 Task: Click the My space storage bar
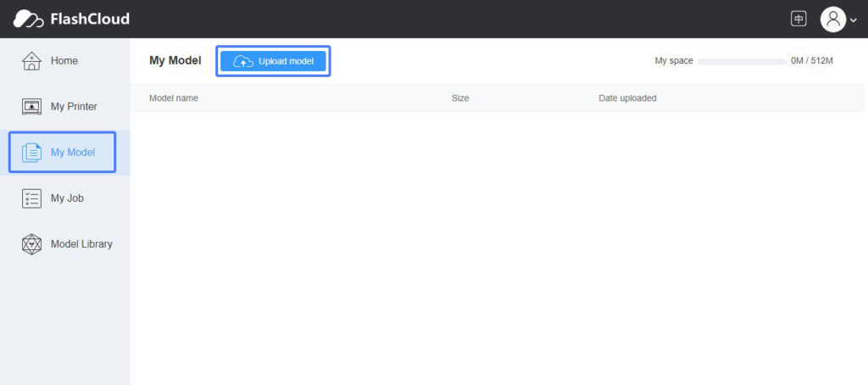(742, 61)
